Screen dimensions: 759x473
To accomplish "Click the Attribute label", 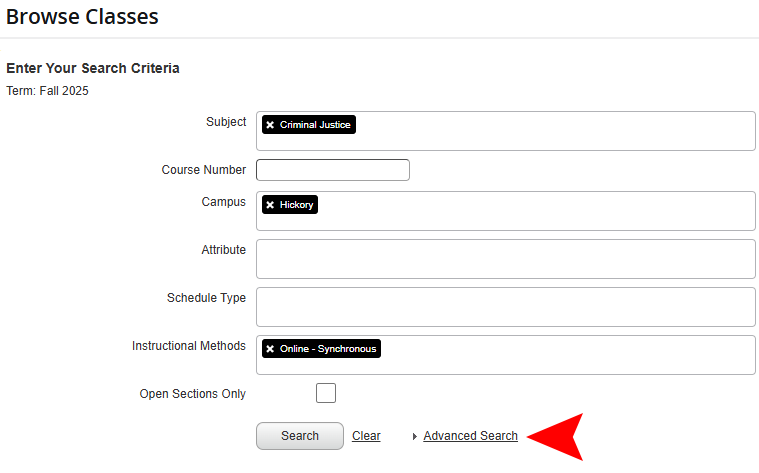I will tap(224, 250).
